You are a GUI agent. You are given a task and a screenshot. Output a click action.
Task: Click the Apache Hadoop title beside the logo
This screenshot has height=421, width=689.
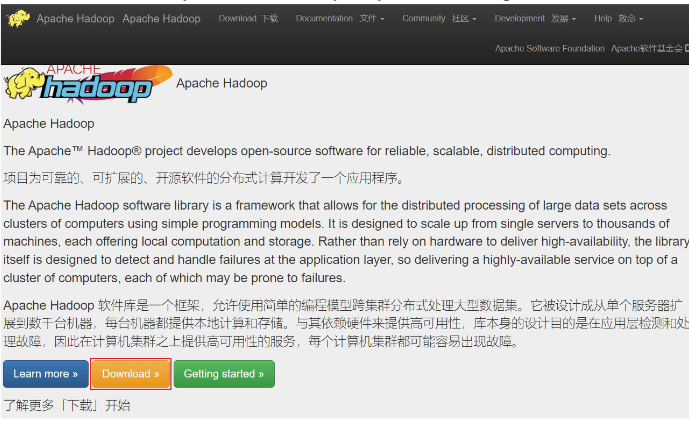coord(222,83)
